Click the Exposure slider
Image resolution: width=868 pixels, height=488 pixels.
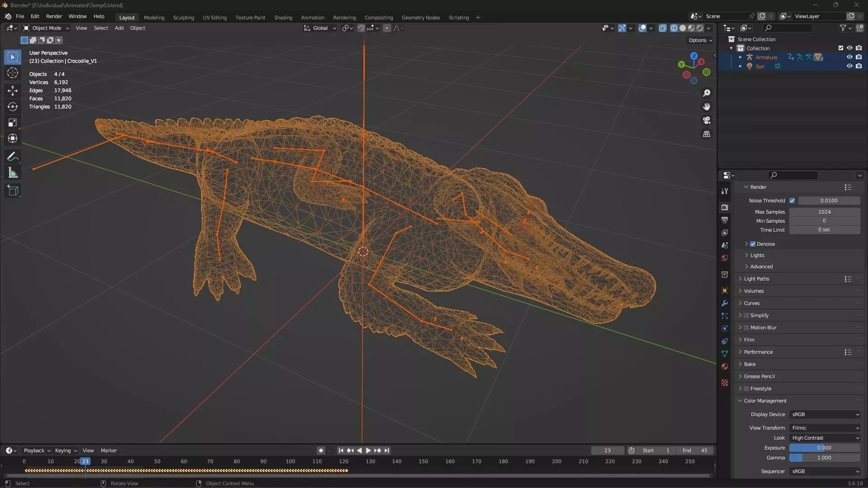825,448
